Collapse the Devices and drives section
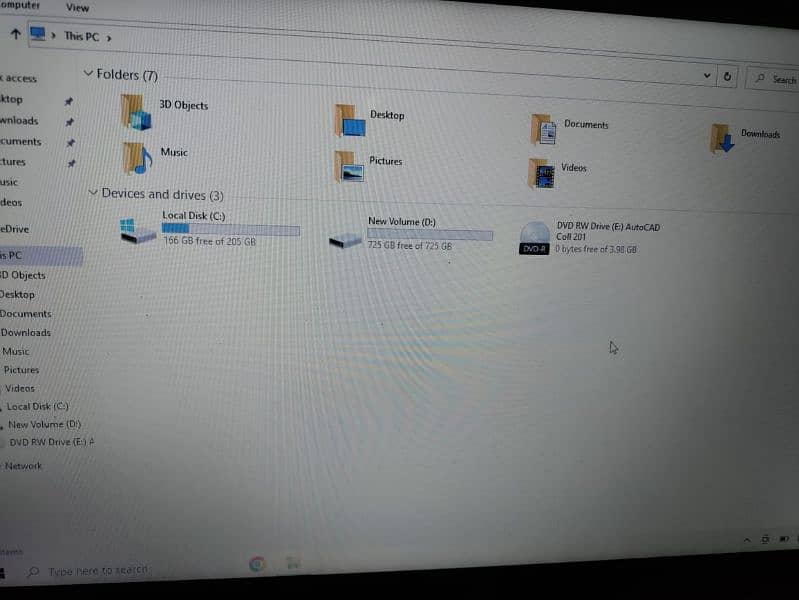 point(93,192)
